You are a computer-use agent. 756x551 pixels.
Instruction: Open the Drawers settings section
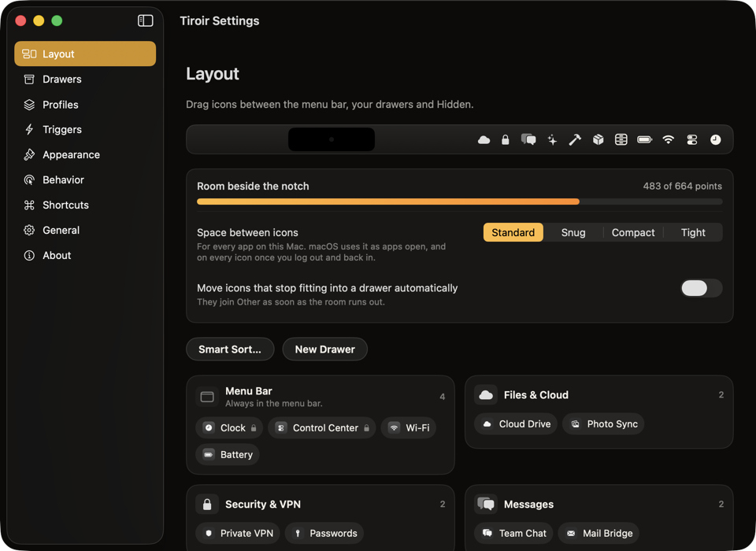85,79
